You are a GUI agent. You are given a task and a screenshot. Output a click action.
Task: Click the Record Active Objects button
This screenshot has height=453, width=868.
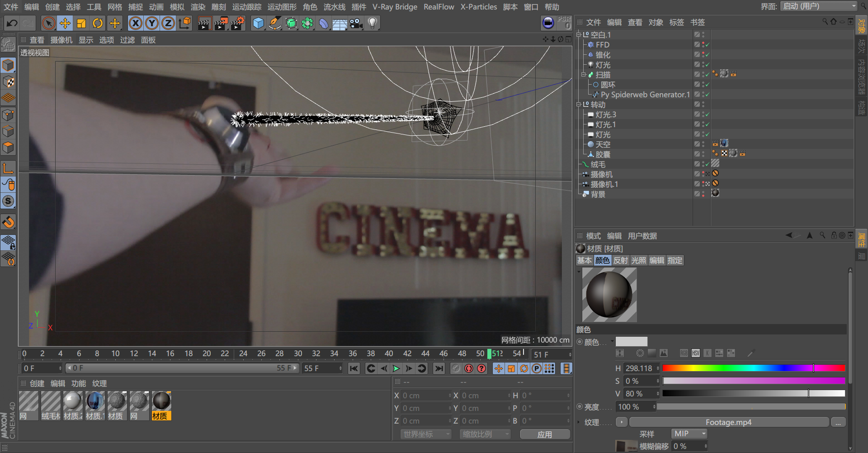click(x=456, y=368)
